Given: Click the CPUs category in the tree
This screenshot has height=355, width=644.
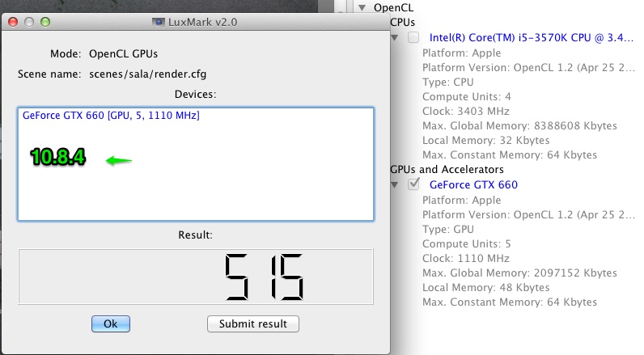Looking at the screenshot, I should 403,23.
